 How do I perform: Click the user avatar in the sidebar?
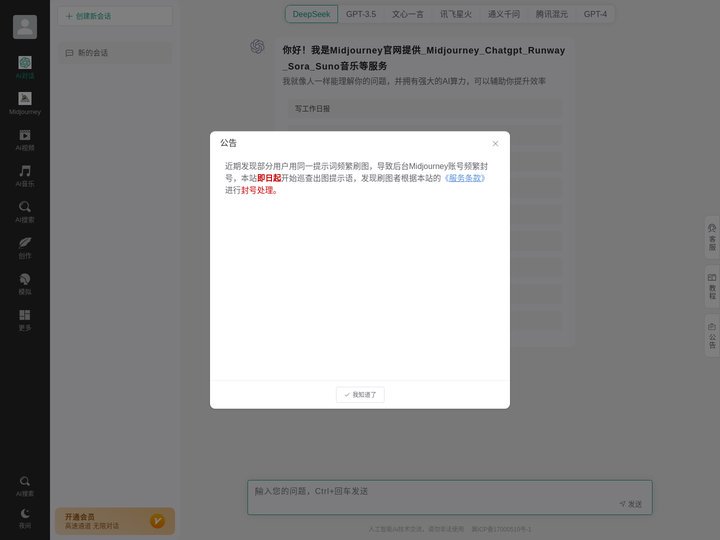click(25, 27)
